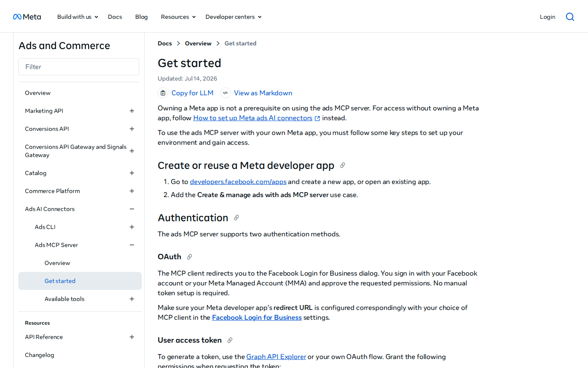Screen dimensions: 588x368
Task: Expand the Build with us menu
Action: tap(78, 17)
